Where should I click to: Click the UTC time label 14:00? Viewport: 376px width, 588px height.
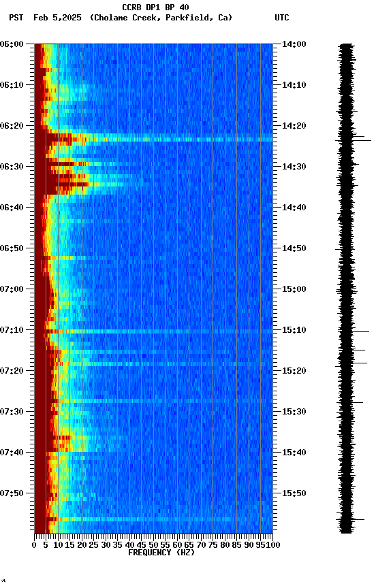point(294,44)
